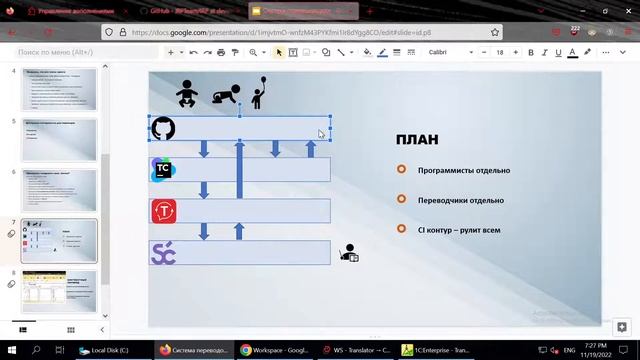Click the GitHub logo on the slide
Viewport: 640px width, 360px height.
(x=163, y=128)
